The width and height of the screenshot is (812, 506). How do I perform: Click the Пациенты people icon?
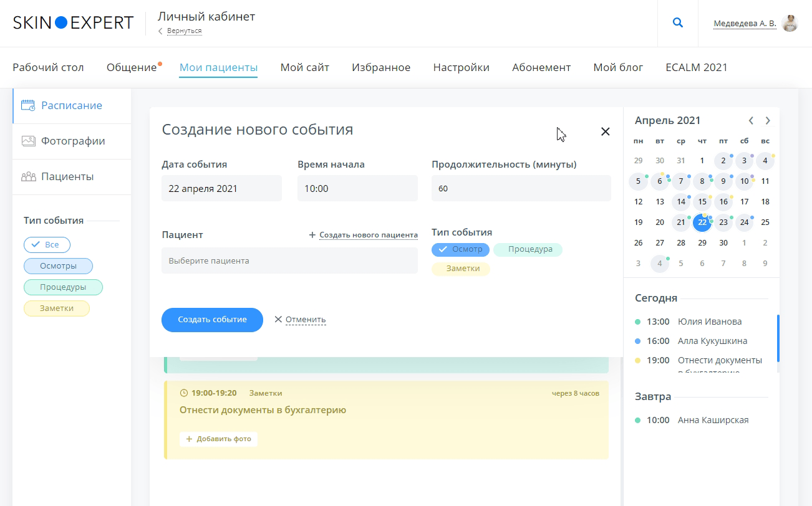point(28,176)
